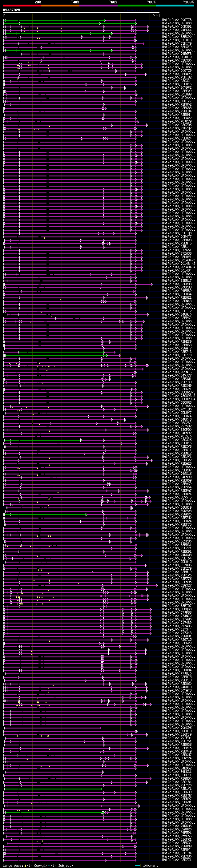
Task: Select the UniRef100_A8JC79 label
Action: (x=177, y=121)
